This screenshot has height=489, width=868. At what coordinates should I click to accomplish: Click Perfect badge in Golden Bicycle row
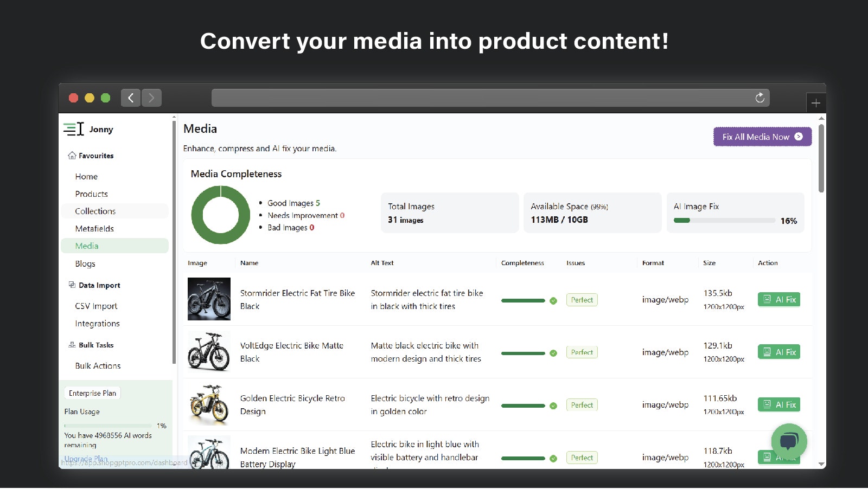[582, 405]
